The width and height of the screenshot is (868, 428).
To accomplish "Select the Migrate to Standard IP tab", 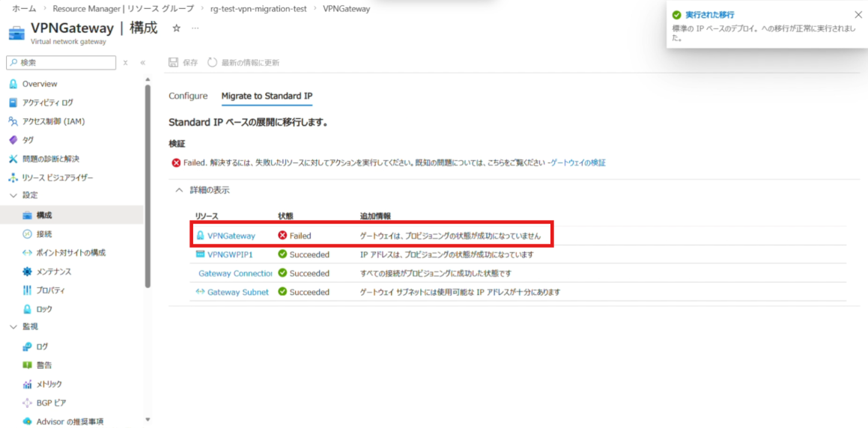I will point(267,97).
